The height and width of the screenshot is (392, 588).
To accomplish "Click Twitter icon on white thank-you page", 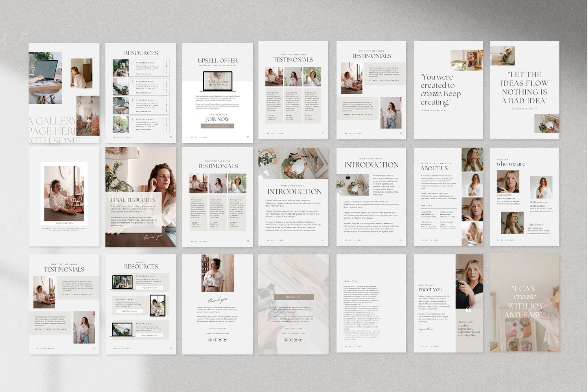I will click(225, 340).
